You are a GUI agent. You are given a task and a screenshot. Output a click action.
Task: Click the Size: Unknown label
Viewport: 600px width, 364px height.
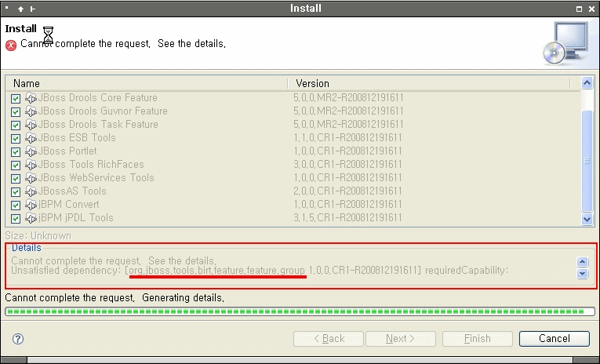click(x=38, y=236)
